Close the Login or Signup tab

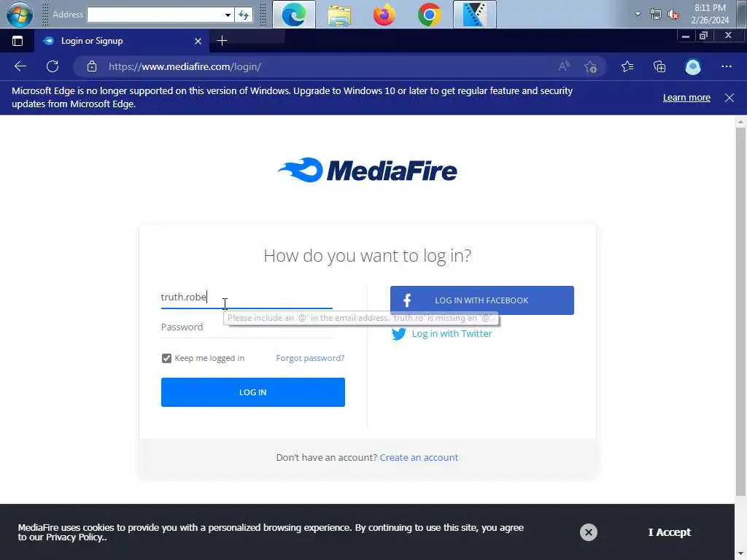tap(198, 42)
